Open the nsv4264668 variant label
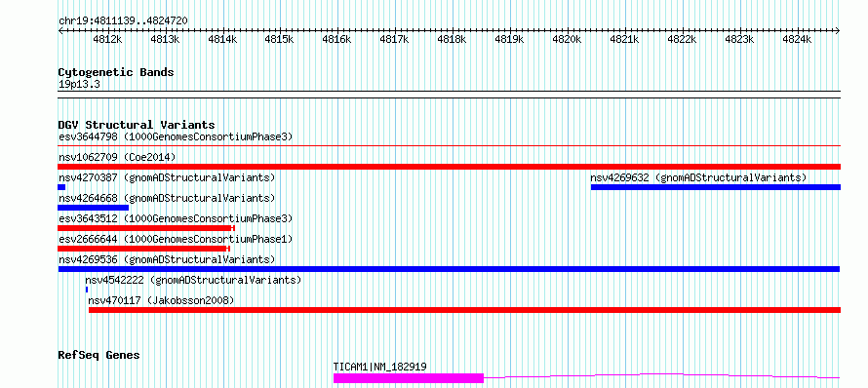This screenshot has width=868, height=388. pos(167,198)
